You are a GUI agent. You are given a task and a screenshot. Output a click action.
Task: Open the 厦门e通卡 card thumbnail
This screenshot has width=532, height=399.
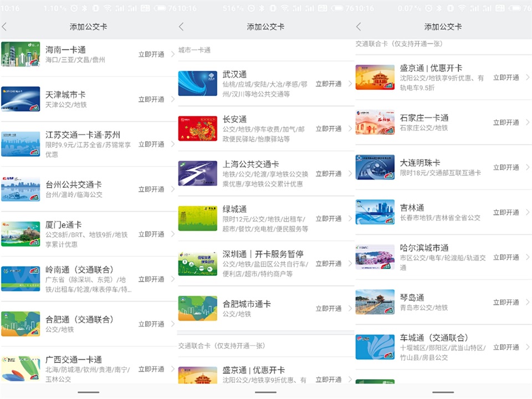21,234
